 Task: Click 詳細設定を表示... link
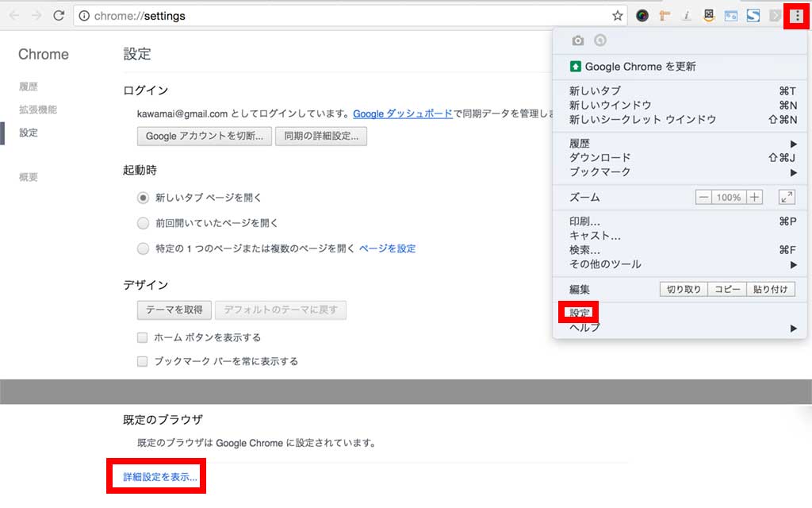160,477
